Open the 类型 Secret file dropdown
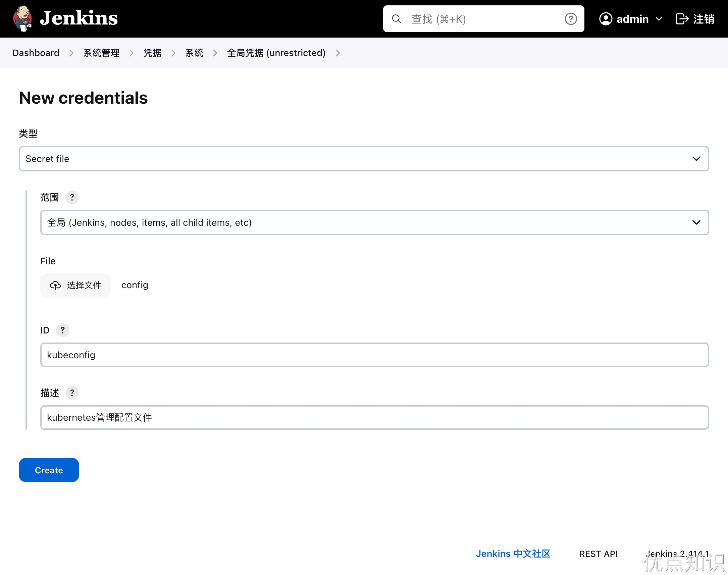This screenshot has height=575, width=728. click(x=363, y=159)
